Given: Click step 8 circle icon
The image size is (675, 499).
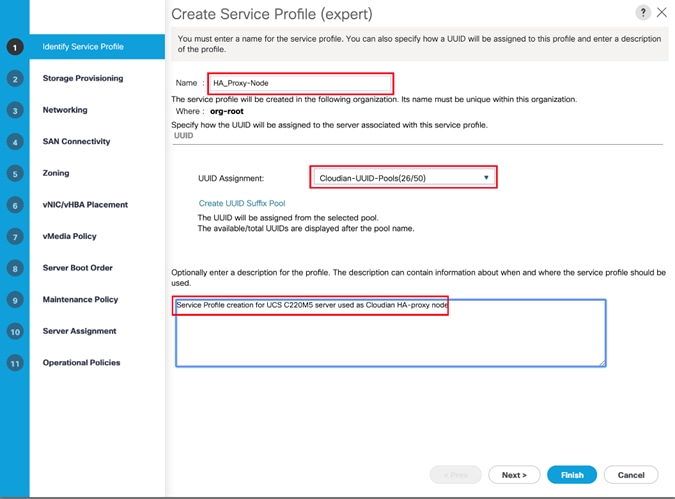Looking at the screenshot, I should click(x=15, y=269).
